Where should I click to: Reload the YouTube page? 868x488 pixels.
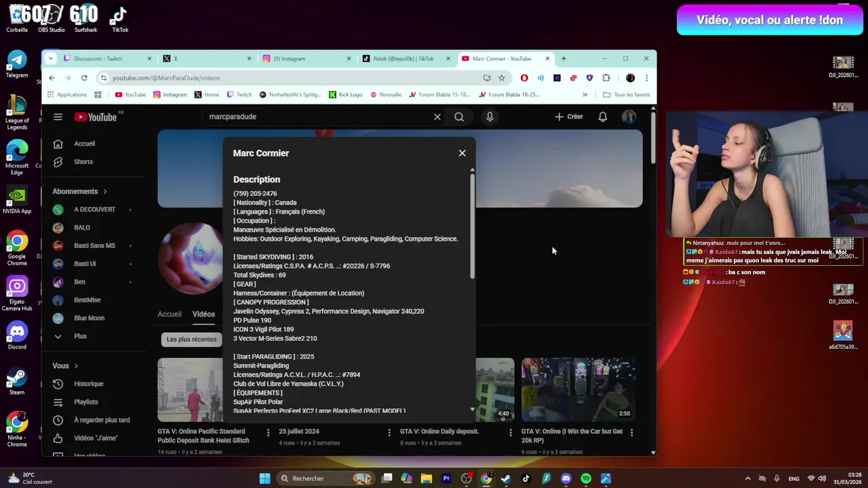click(x=84, y=78)
